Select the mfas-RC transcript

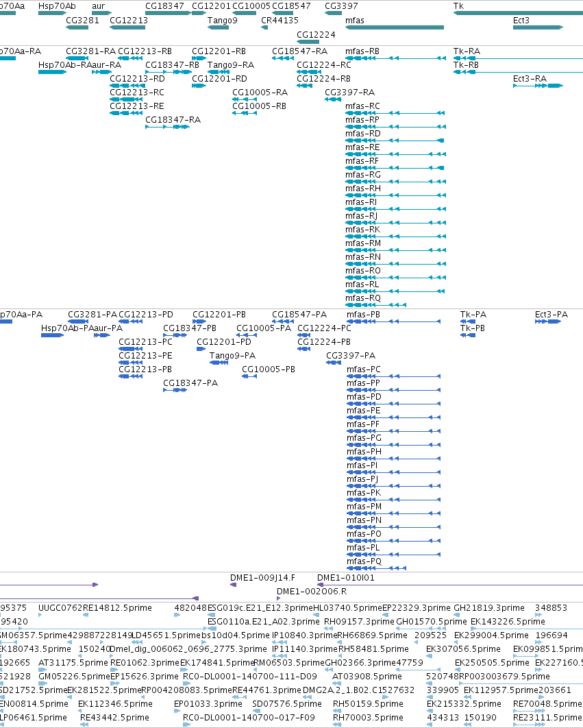[395, 113]
